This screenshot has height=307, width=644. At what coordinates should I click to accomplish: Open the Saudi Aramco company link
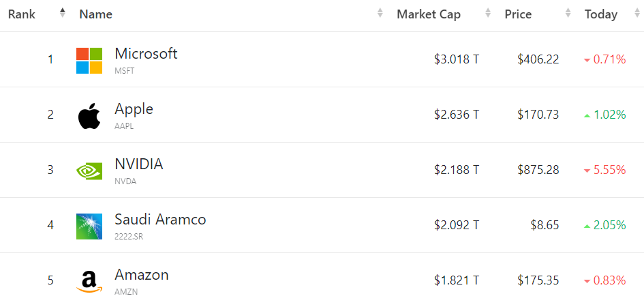tap(160, 219)
